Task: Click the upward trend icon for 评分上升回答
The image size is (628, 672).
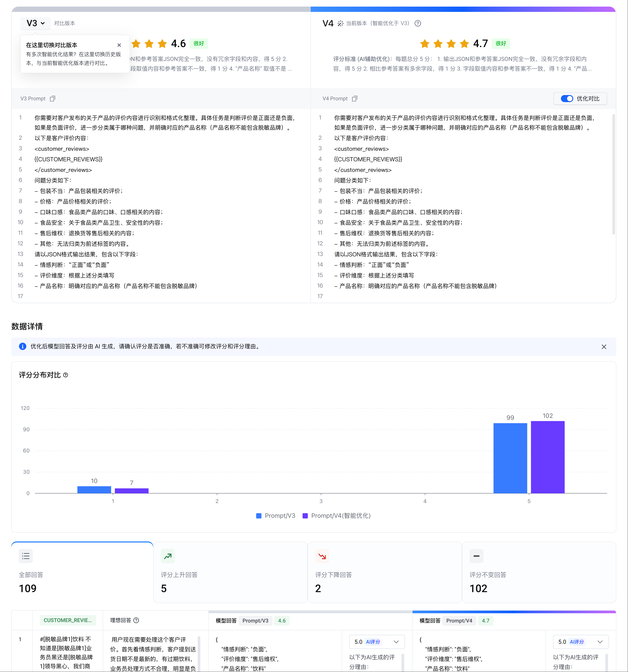Action: point(168,556)
